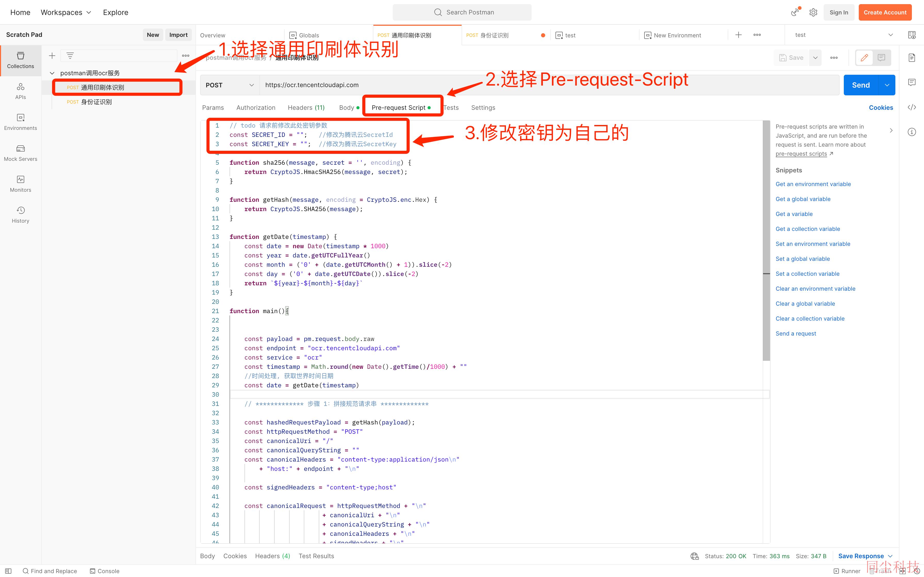This screenshot has width=924, height=577.
Task: Open the Console from the status bar
Action: [x=105, y=571]
